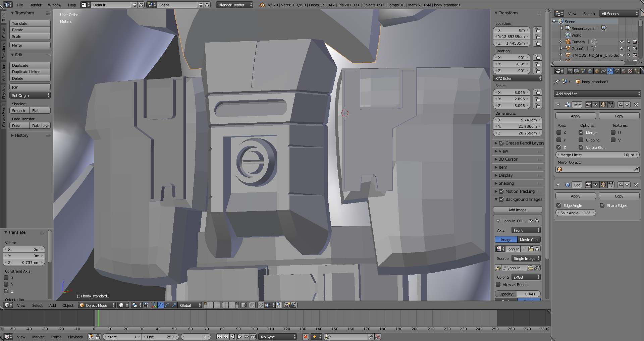Adjust the Opacity slider at 0.441
This screenshot has width=644, height=341.
click(x=518, y=294)
